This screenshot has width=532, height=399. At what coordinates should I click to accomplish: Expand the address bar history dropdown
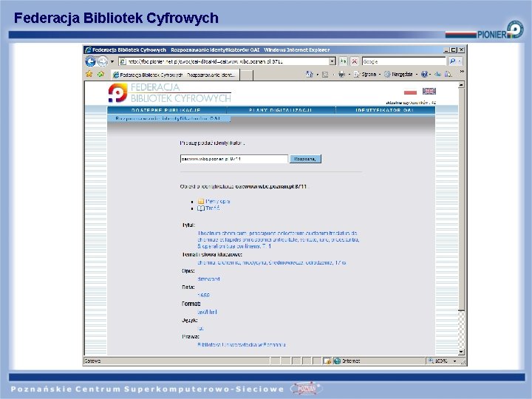pos(332,61)
